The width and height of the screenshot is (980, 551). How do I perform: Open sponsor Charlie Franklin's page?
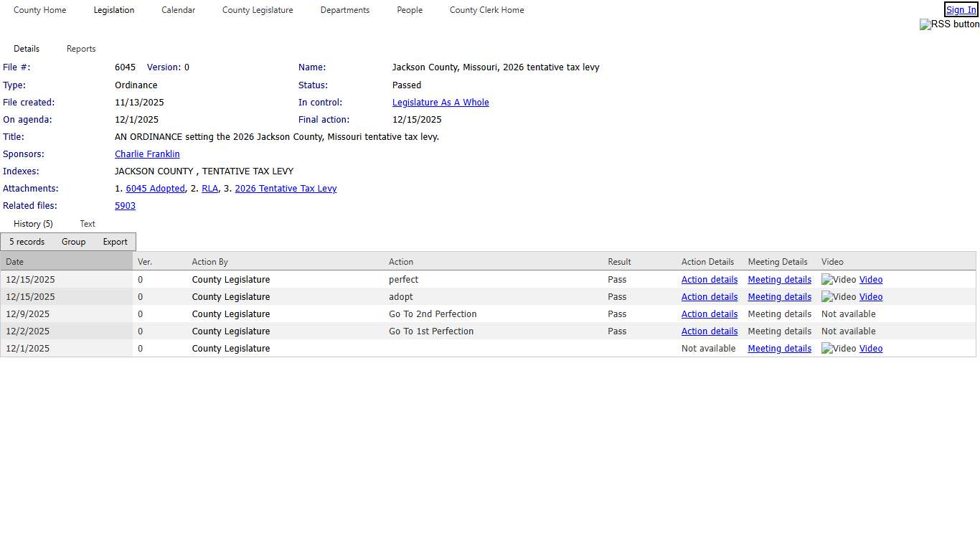[x=147, y=154]
